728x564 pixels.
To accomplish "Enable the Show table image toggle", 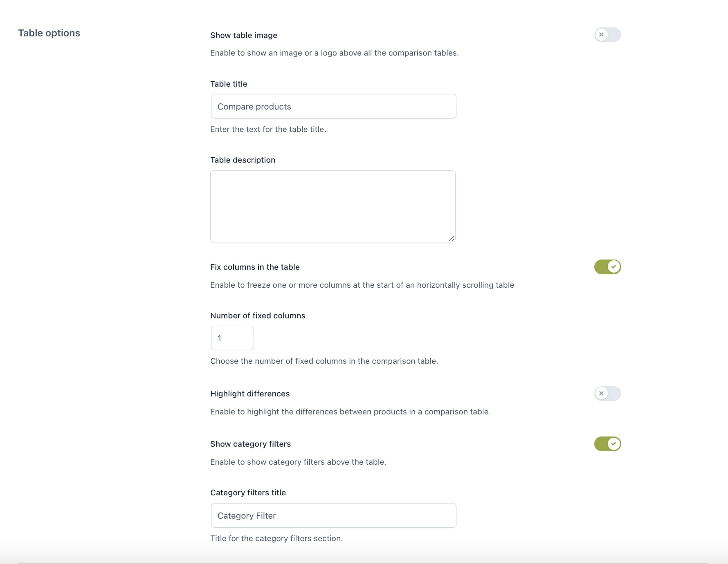I will [607, 35].
